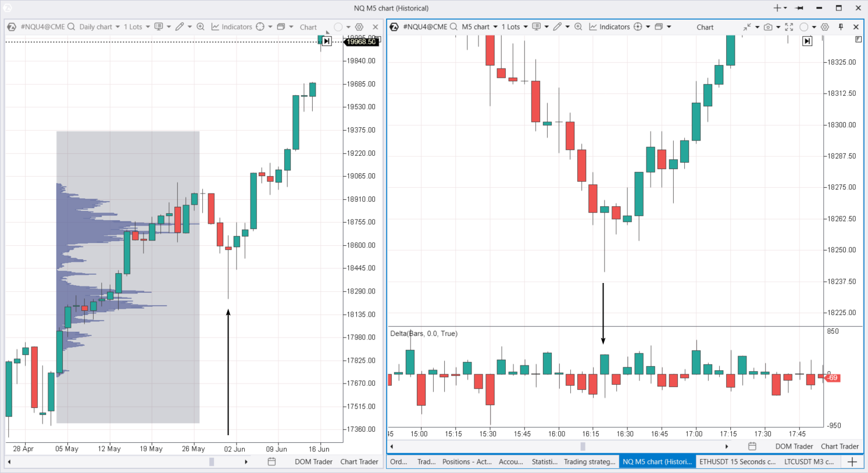Open right chart settings gear
The height and width of the screenshot is (473, 868).
pos(825,27)
